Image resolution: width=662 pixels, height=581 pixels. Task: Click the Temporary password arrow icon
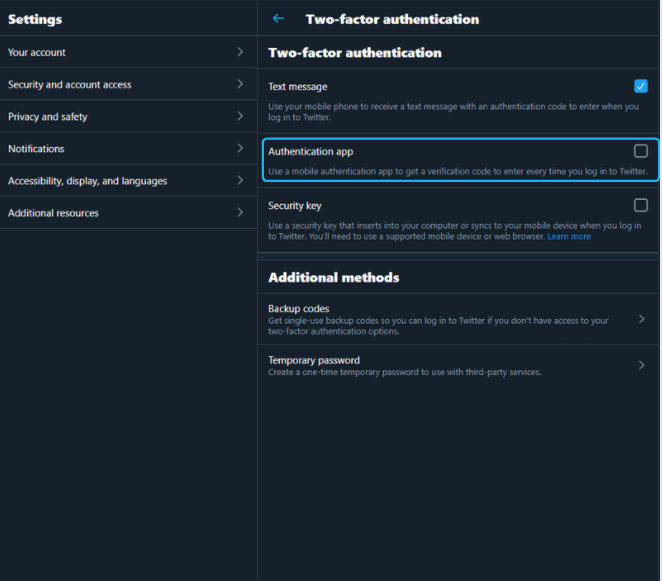(641, 365)
